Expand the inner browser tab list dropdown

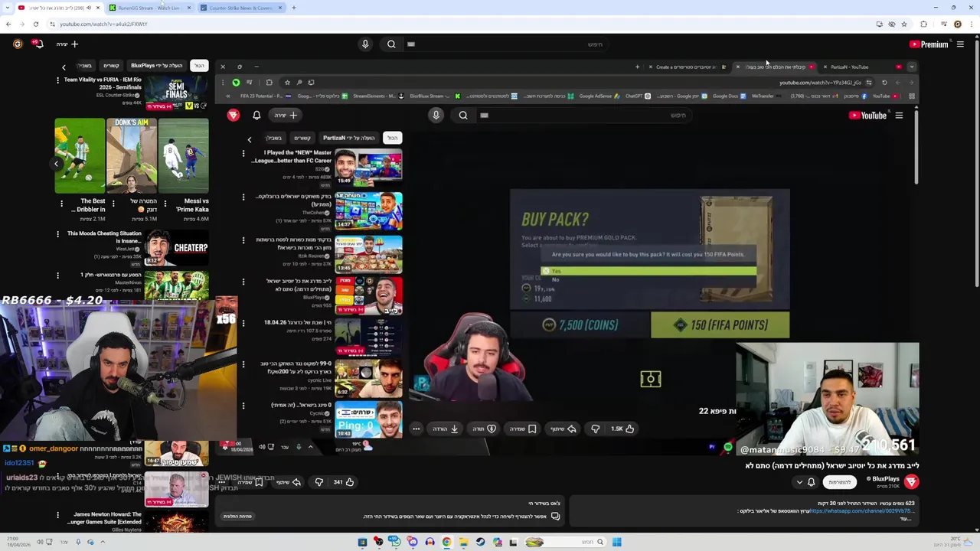point(911,67)
